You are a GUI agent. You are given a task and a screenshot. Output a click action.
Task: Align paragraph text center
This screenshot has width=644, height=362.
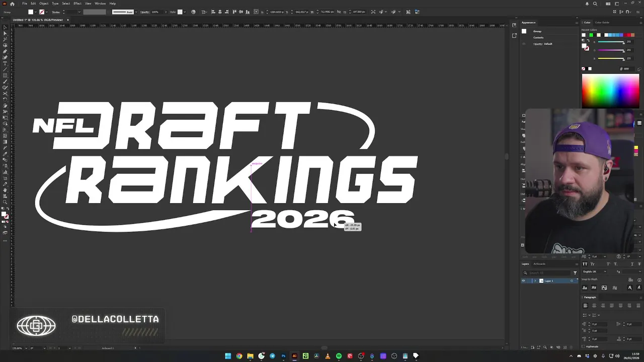pos(594,306)
